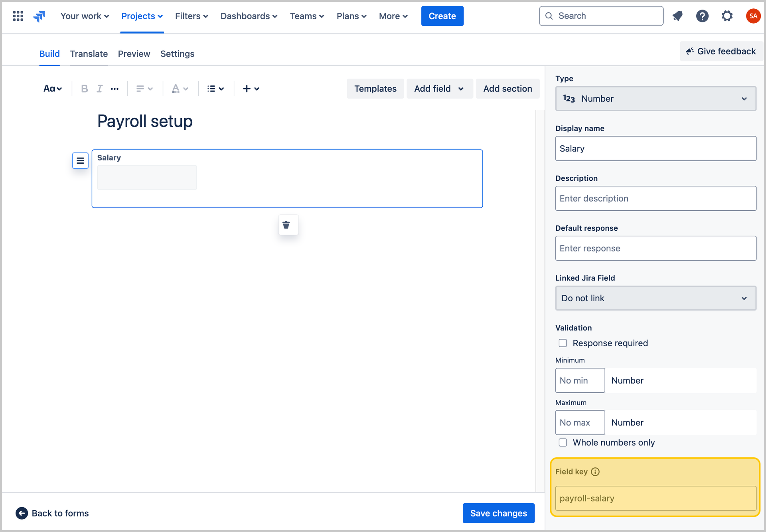Viewport: 766px width, 532px height.
Task: Expand the Add field dropdown
Action: (x=440, y=89)
